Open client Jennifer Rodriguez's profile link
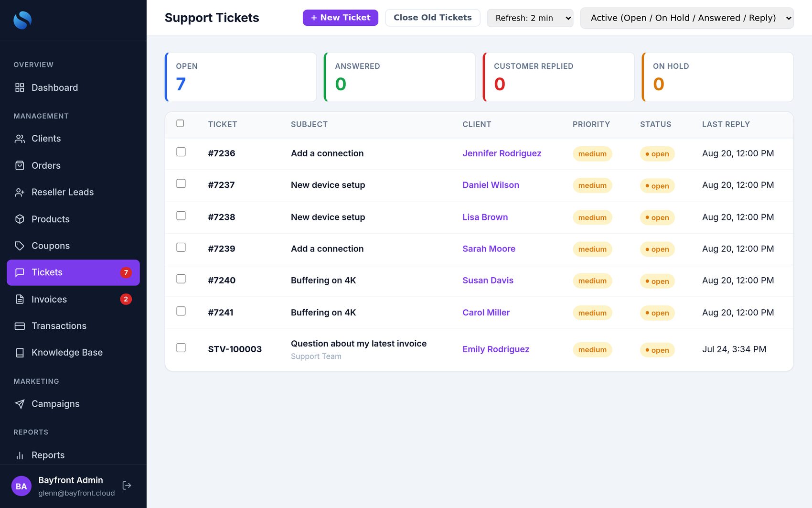The width and height of the screenshot is (812, 508). click(502, 153)
